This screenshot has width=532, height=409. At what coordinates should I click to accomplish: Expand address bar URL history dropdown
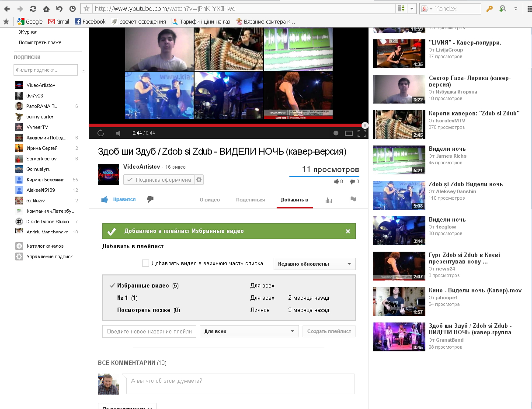[x=413, y=9]
